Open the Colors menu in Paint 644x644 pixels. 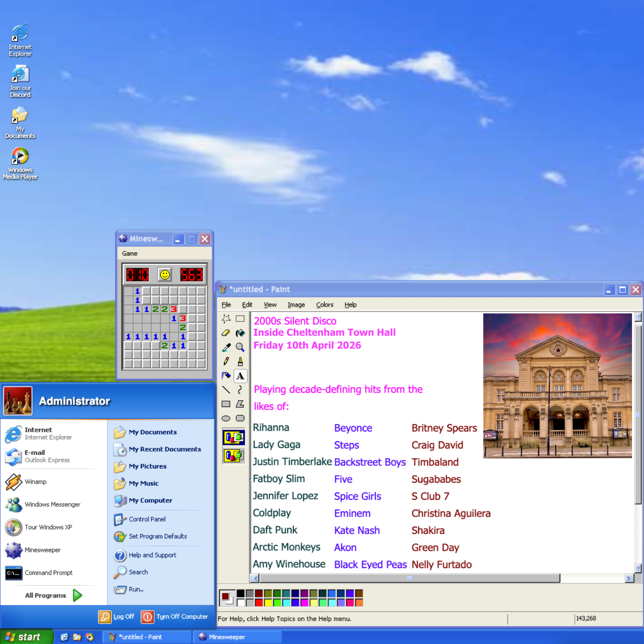coord(325,305)
